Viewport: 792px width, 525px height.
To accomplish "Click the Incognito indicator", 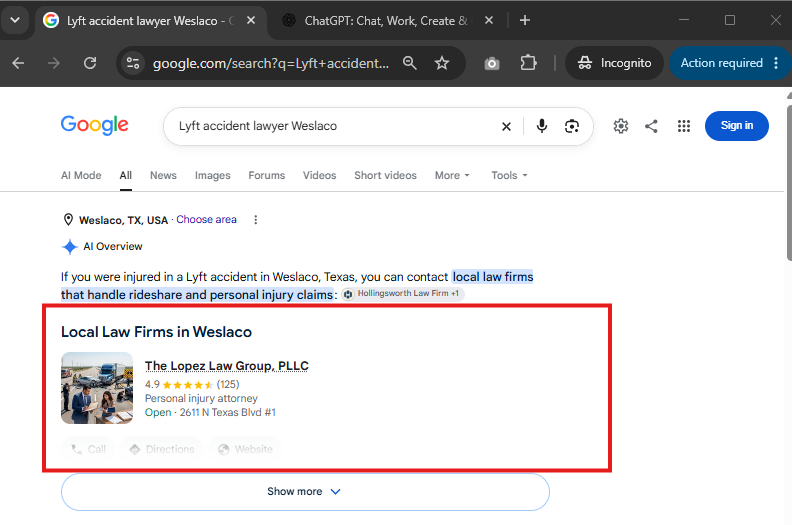I will 614,63.
